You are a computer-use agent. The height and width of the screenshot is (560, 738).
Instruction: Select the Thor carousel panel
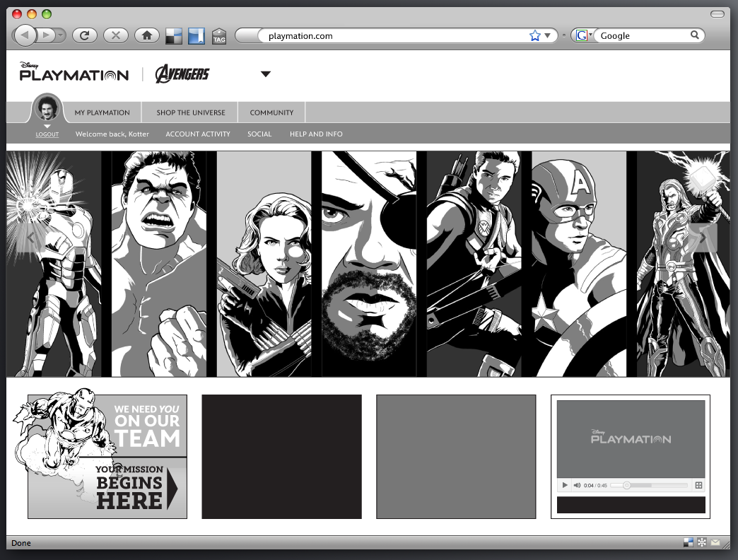coord(683,264)
